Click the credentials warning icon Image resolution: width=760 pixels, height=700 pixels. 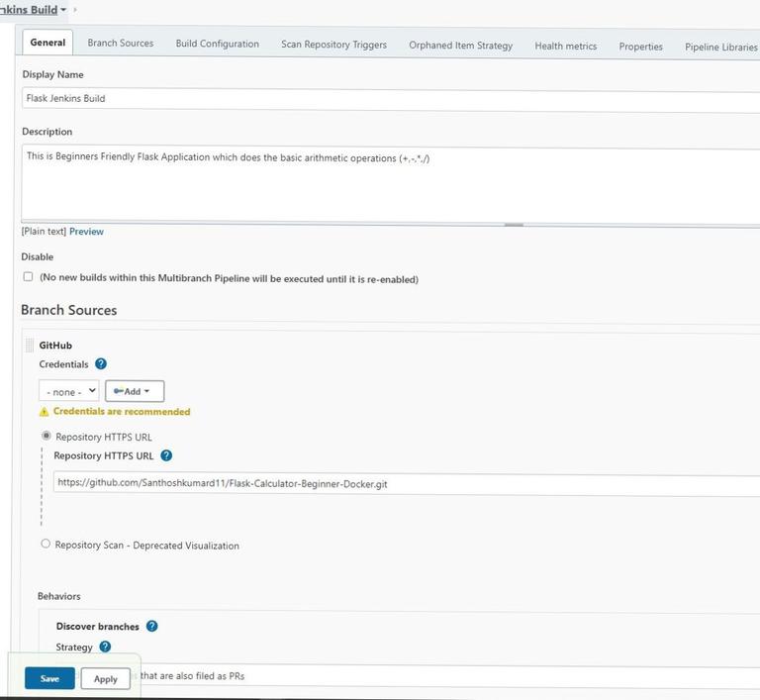(44, 412)
